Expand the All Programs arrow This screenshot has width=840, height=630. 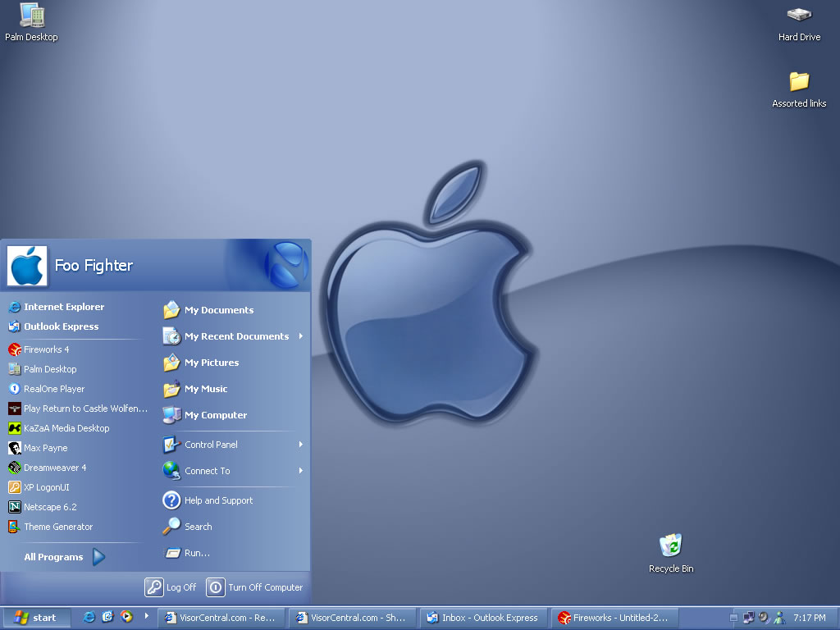(98, 557)
